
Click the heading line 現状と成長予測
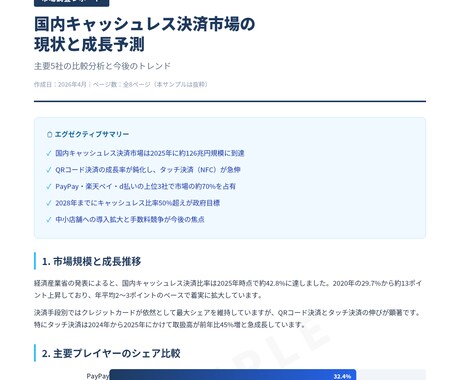pyautogui.click(x=89, y=45)
